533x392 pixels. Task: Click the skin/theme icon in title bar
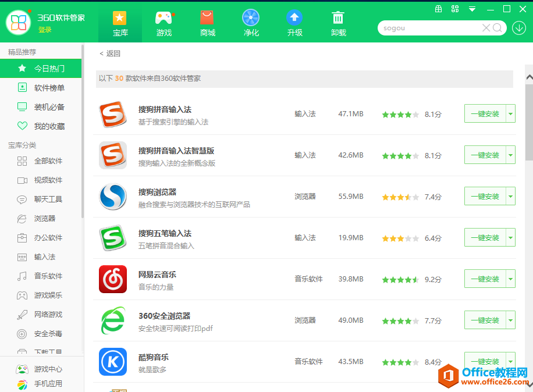455,9
